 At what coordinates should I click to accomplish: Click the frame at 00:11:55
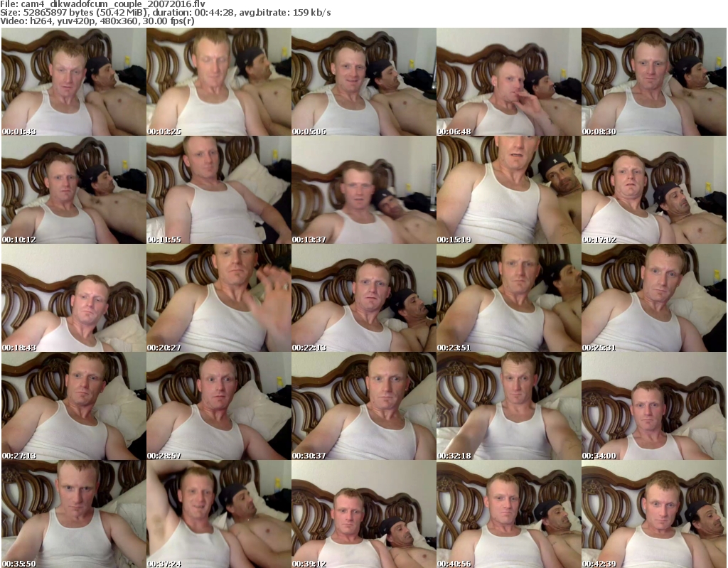(219, 190)
